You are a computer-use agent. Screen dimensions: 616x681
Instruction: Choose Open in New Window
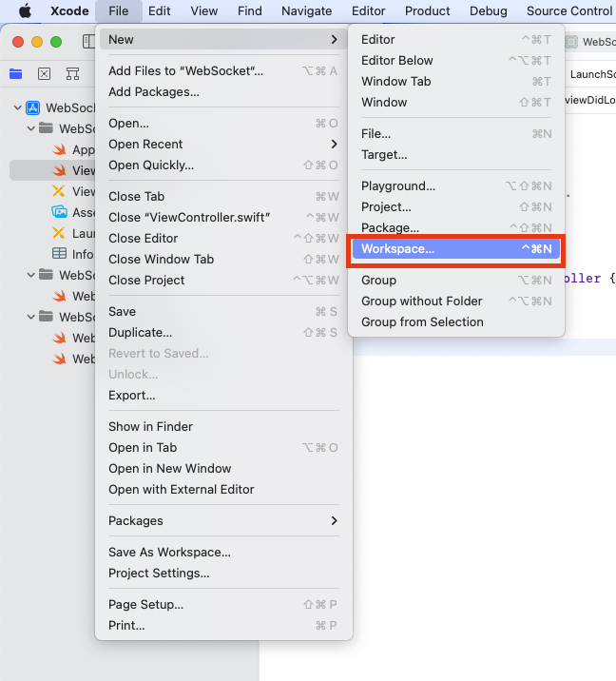pyautogui.click(x=222, y=468)
